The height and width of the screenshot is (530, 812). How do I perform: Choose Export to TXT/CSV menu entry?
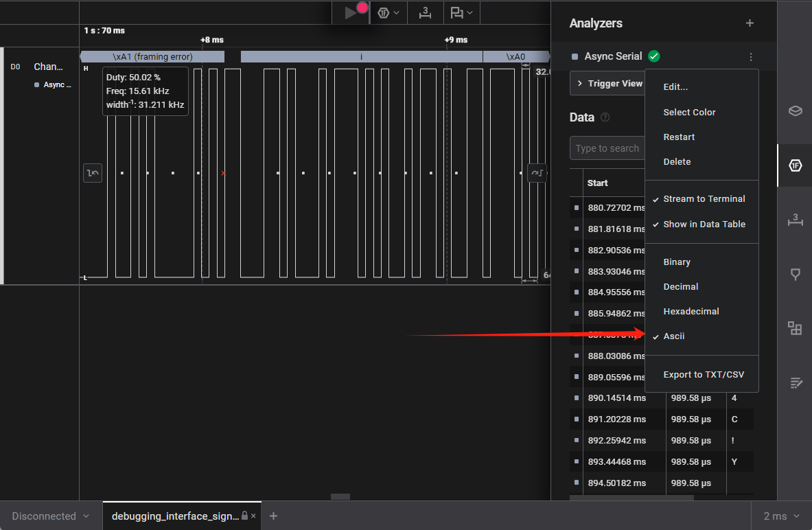(x=703, y=375)
